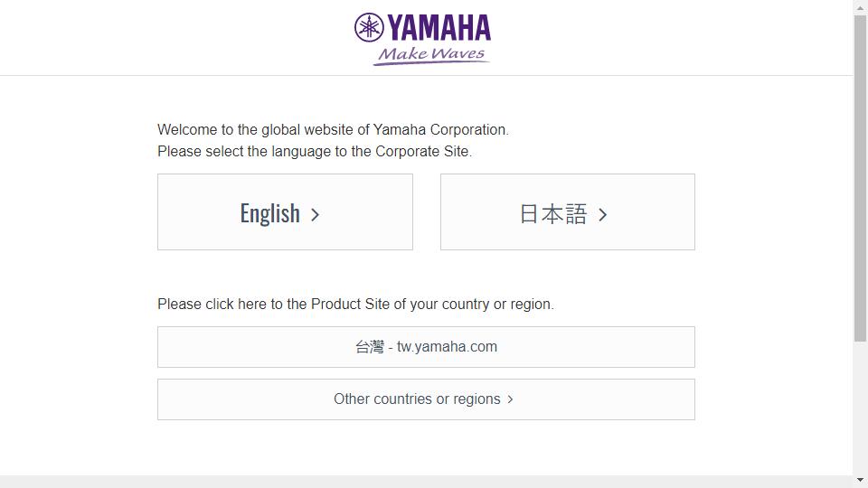
Task: Click the Yamaha tuning fork emblem
Action: [369, 28]
